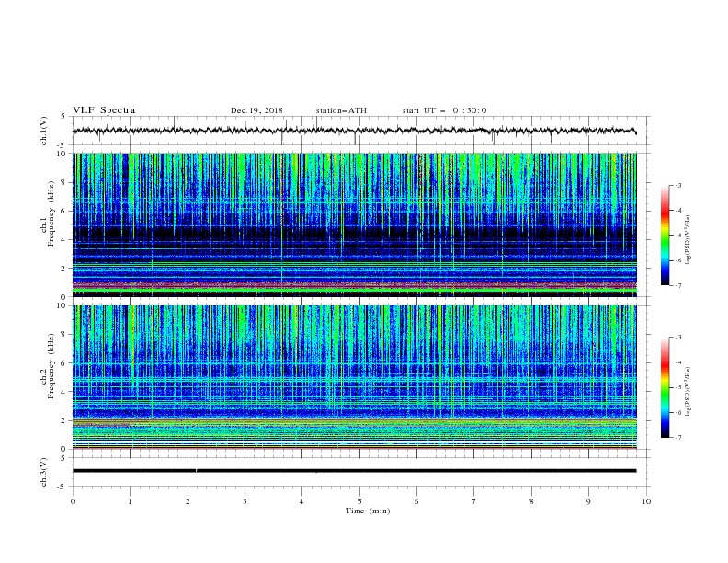
Task: Click the '4' kHz tick of ch.1 frequency axis
Action: (64, 240)
